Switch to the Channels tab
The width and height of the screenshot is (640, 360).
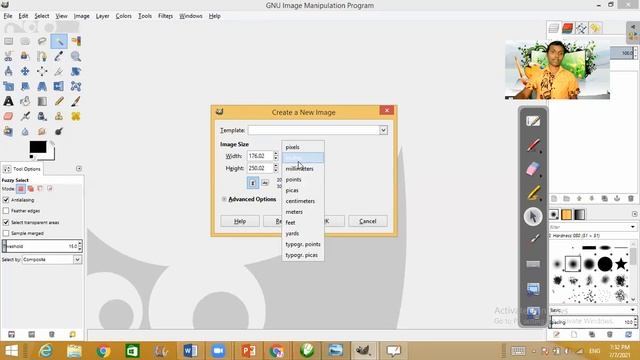click(567, 28)
